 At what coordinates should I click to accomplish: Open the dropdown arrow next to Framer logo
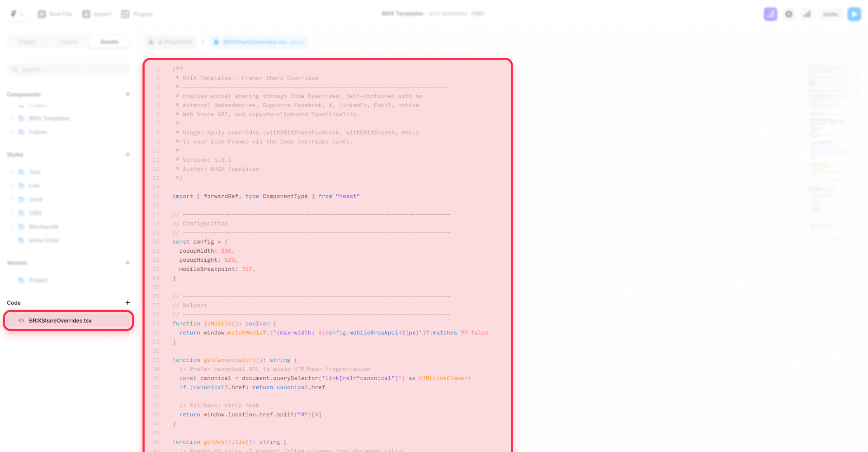point(22,14)
